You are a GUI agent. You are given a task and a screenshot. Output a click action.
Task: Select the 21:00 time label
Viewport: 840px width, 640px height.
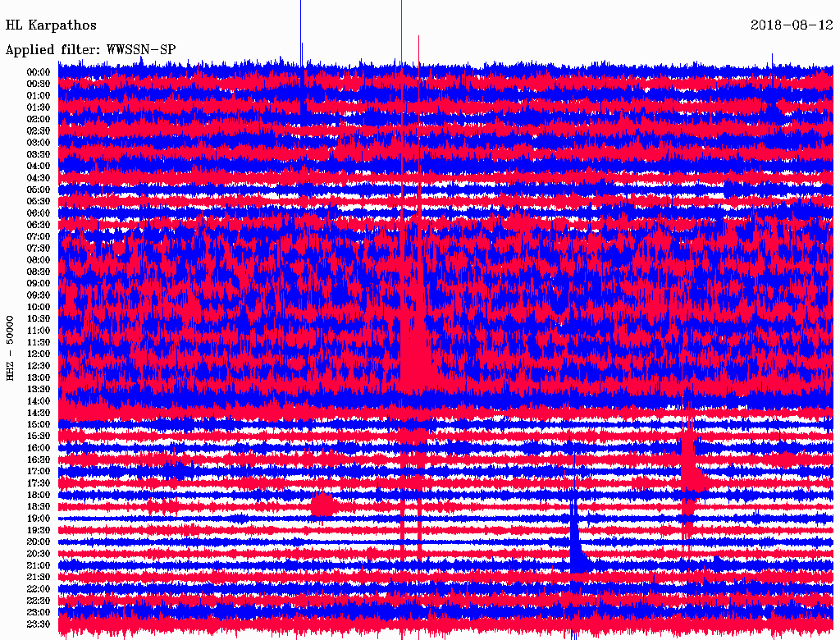(39, 565)
